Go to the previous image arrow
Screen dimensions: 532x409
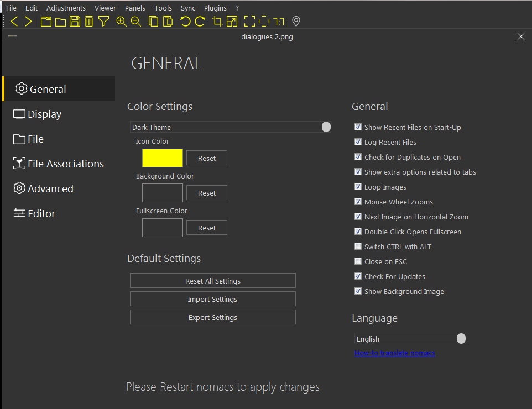coord(14,22)
